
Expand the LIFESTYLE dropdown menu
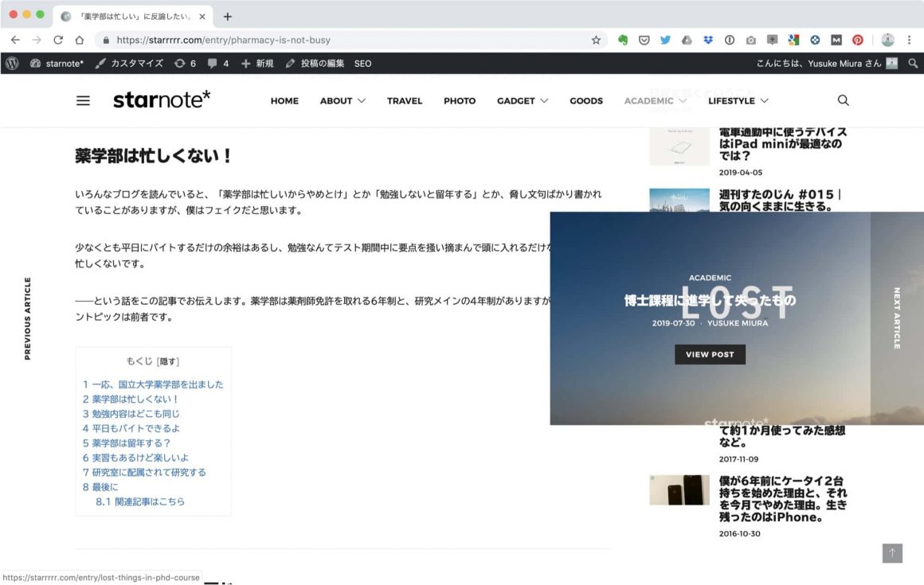click(x=738, y=101)
